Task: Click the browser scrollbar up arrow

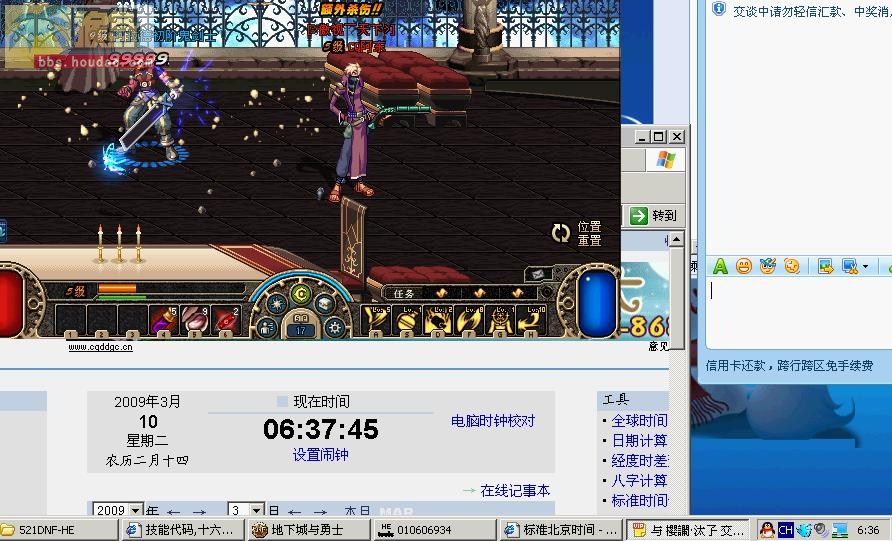Action: [x=676, y=239]
